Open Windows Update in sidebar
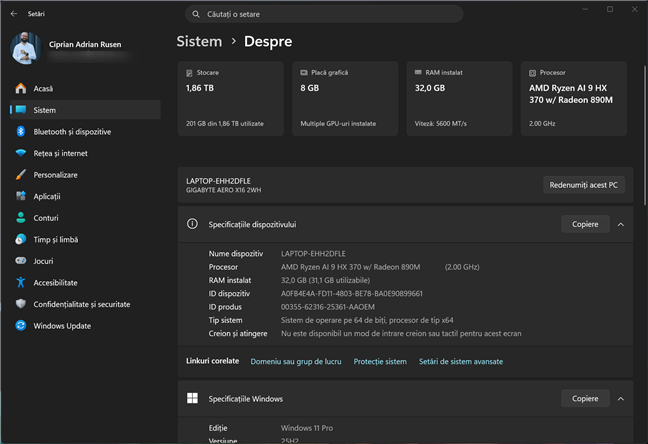648x444 pixels. click(85, 325)
